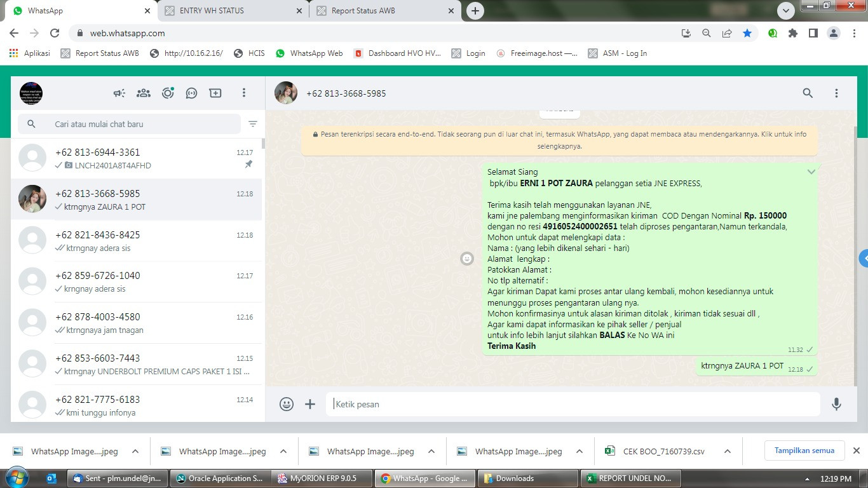Image resolution: width=868 pixels, height=488 pixels.
Task: Open my profile picture in sidebar header
Action: pos(31,93)
